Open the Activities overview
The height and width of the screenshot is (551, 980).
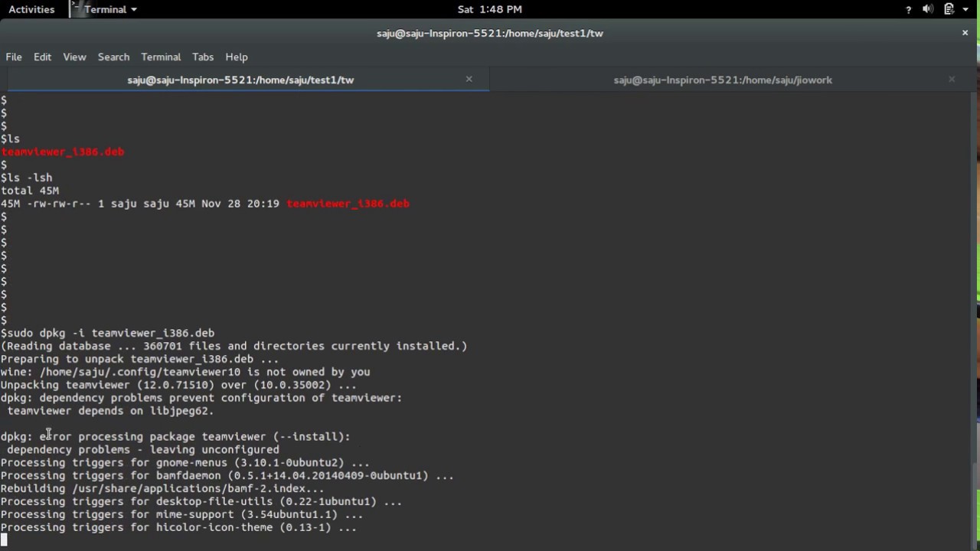coord(31,9)
